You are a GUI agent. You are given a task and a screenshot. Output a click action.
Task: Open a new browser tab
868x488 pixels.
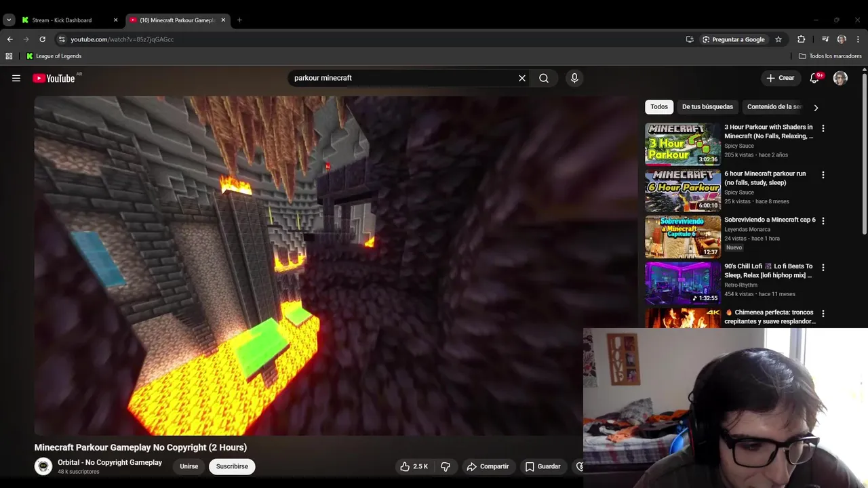coord(239,20)
